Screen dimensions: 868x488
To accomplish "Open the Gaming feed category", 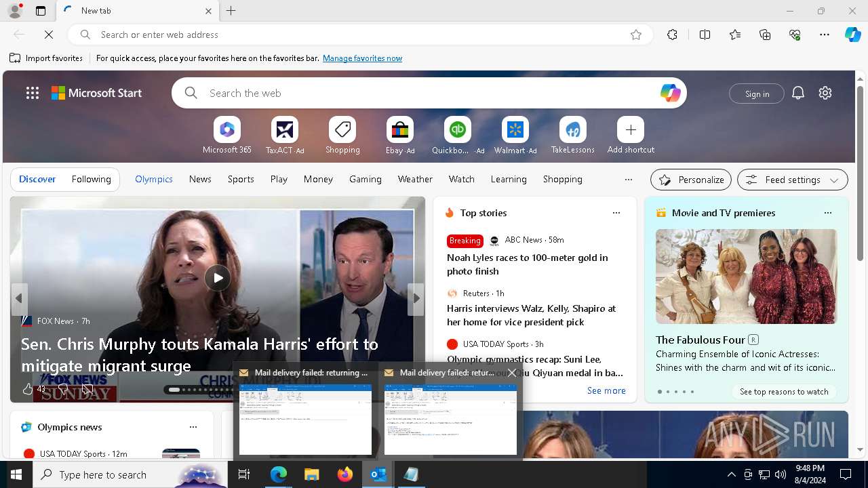I will (366, 180).
